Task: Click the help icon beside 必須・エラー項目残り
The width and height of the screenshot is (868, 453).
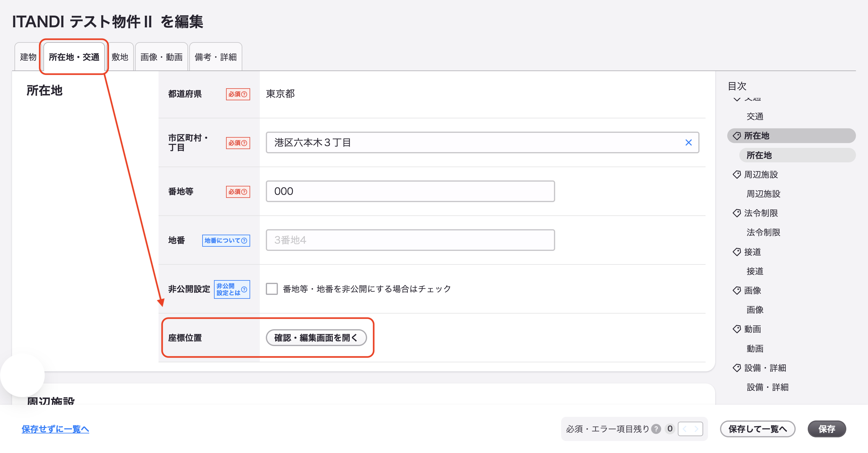Action: [x=656, y=429]
